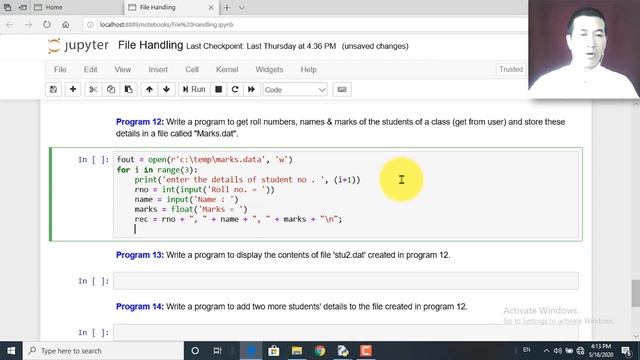Open the Widgets menu
This screenshot has height=360, width=640.
tap(269, 69)
